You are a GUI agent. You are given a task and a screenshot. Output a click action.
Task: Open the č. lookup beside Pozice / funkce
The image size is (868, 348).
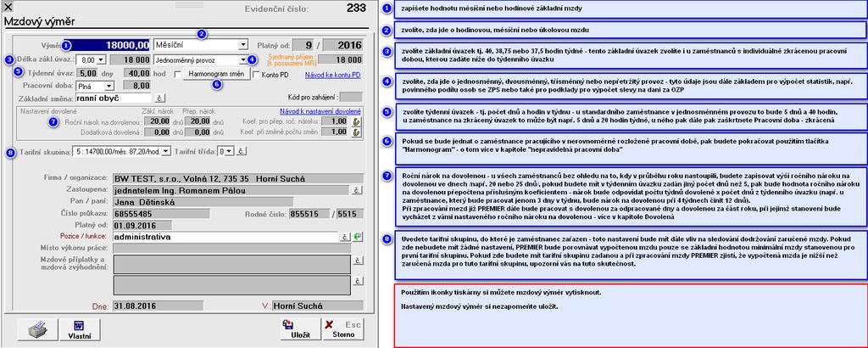point(345,237)
